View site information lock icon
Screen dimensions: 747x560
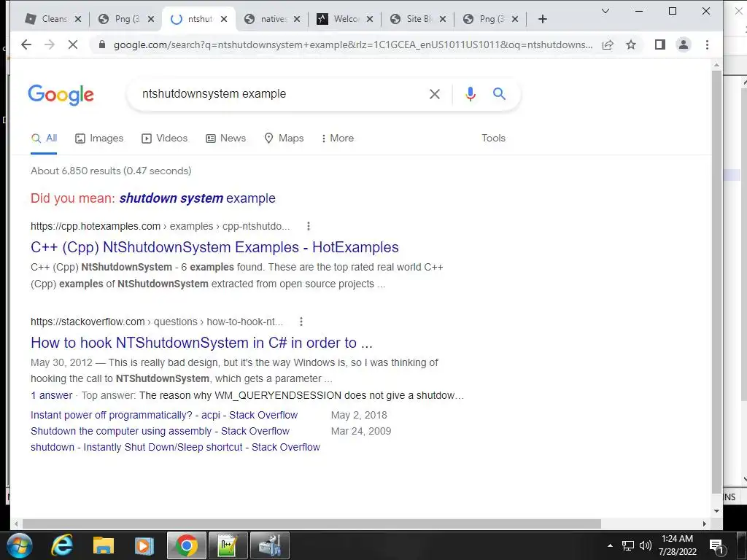(x=101, y=44)
